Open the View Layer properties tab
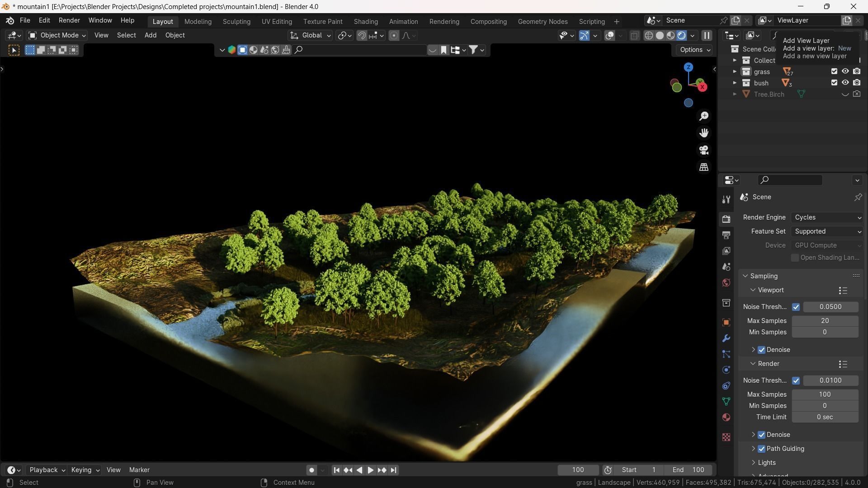This screenshot has height=488, width=868. pyautogui.click(x=726, y=251)
